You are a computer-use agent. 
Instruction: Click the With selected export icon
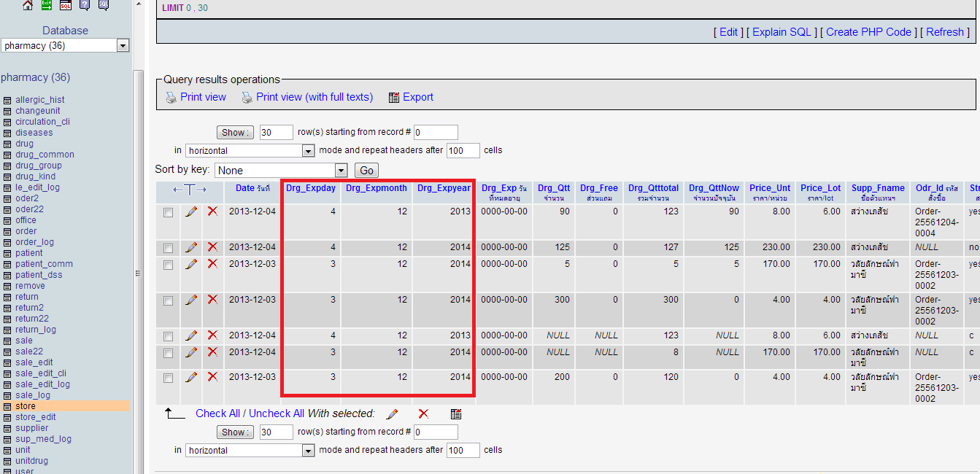pos(456,414)
